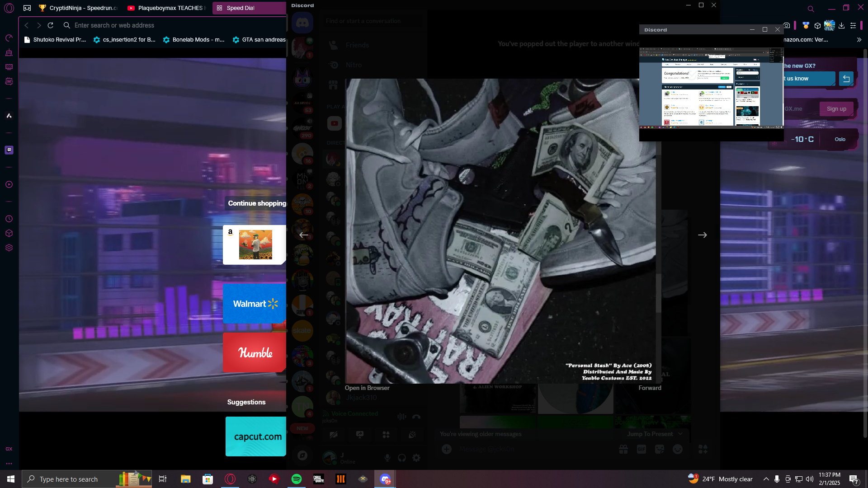Open GX Cleaner broom icon in sidebar
This screenshot has width=868, height=488.
[9, 53]
